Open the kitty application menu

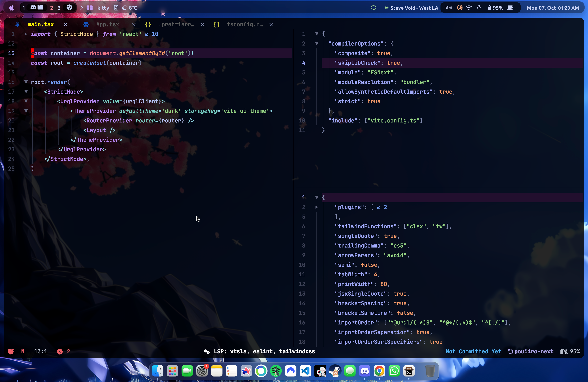point(103,8)
